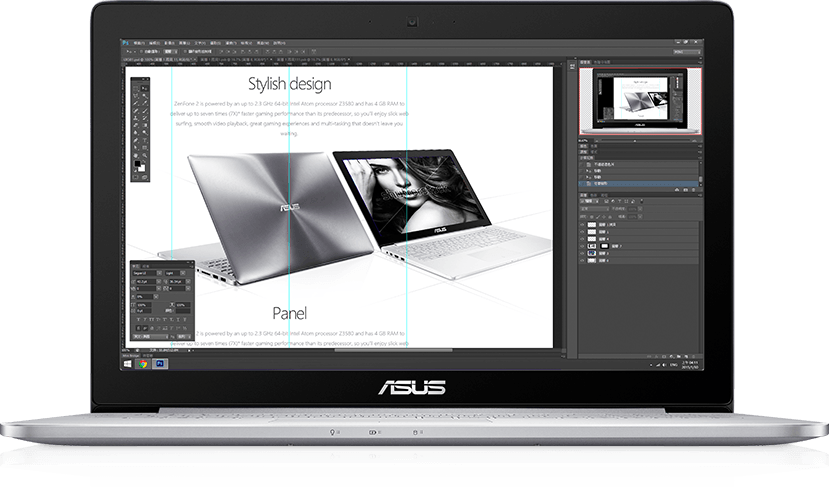Select the Clone Stamp tool
The image size is (829, 487).
tap(135, 118)
